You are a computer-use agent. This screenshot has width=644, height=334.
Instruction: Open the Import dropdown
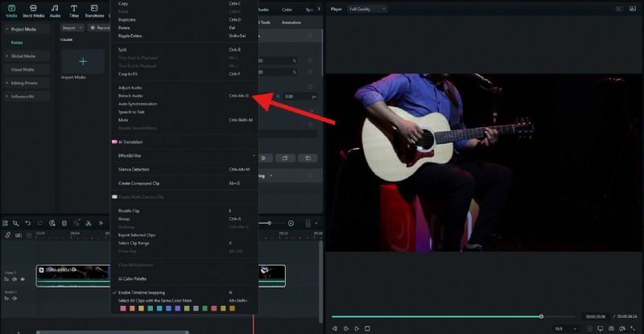(x=72, y=27)
